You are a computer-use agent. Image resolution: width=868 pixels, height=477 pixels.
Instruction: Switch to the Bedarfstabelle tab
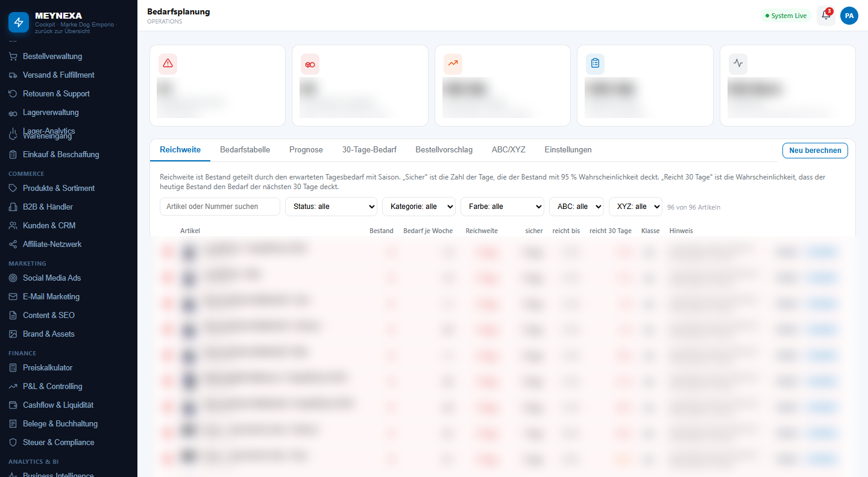[x=245, y=150]
